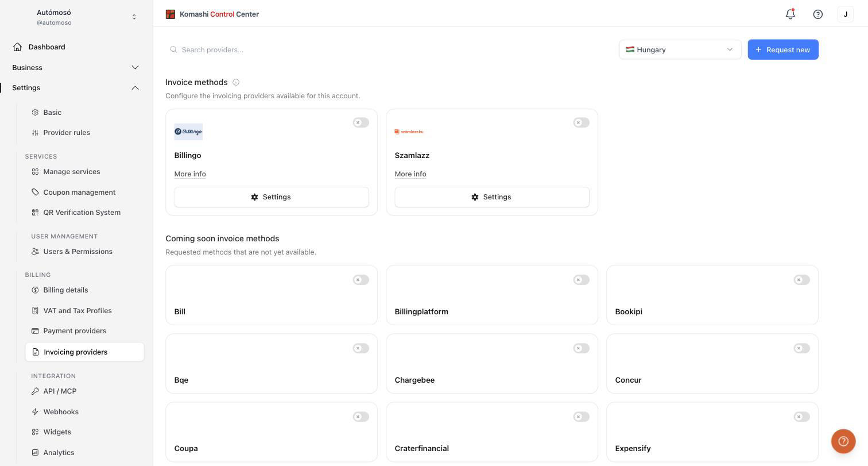868x466 pixels.
Task: Enable the Billingo toggle
Action: [361, 122]
